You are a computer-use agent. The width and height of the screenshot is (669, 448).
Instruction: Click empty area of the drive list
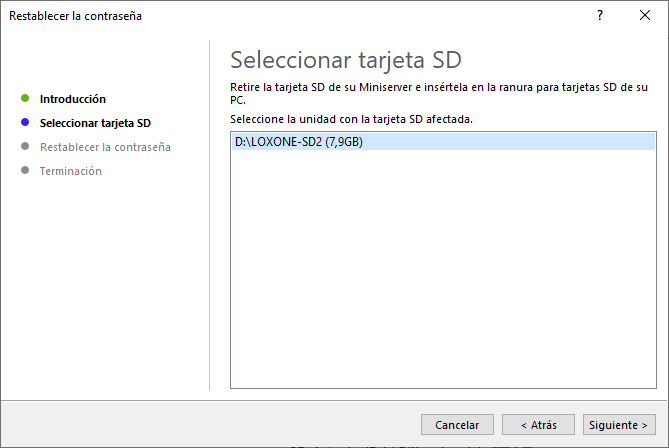(x=443, y=280)
